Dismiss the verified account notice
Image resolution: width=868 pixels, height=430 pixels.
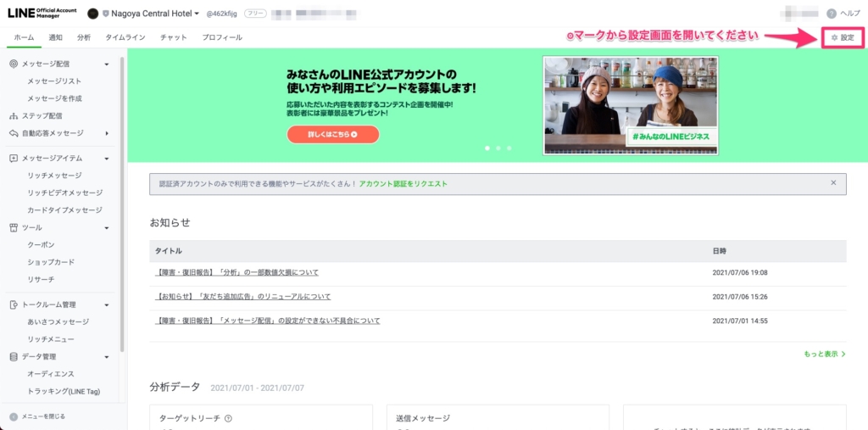tap(833, 183)
